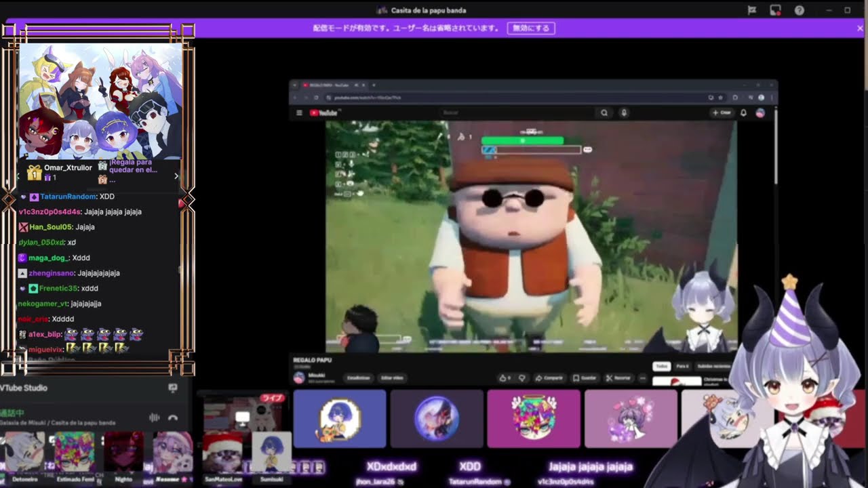Like the REGALO PAPU video

click(x=505, y=378)
